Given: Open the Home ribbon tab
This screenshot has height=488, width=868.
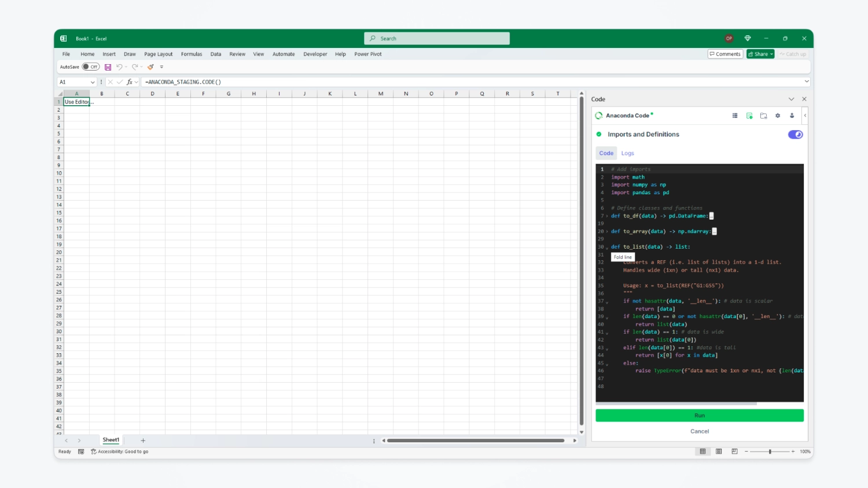Looking at the screenshot, I should 87,54.
